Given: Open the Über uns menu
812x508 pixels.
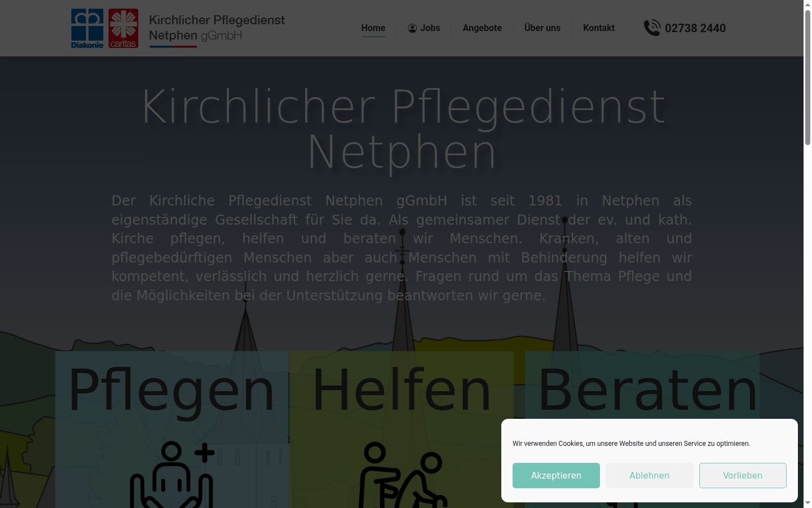Looking at the screenshot, I should [x=542, y=28].
